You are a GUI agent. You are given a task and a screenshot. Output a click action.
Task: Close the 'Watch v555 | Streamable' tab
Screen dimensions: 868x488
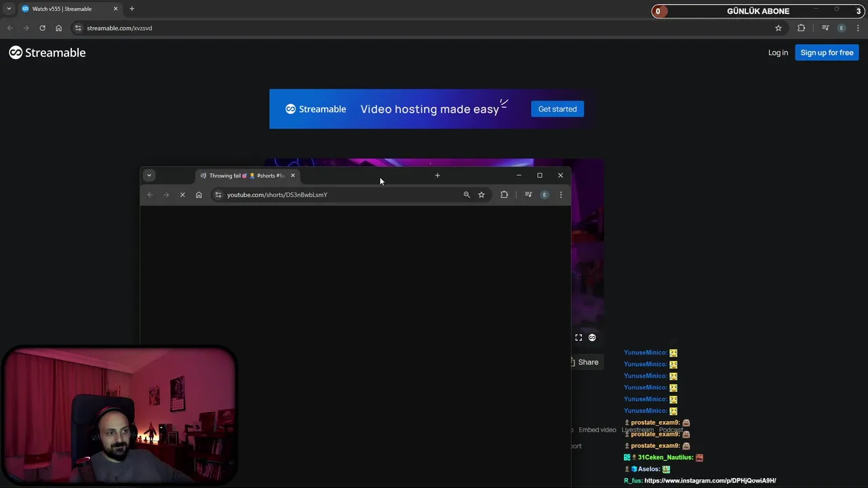[x=115, y=9]
